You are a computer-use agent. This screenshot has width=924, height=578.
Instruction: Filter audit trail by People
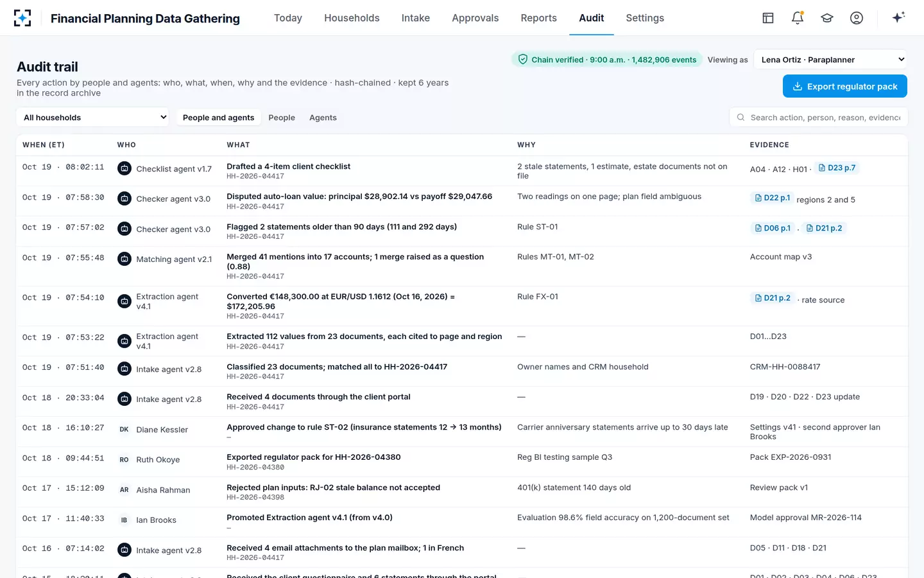click(x=282, y=118)
